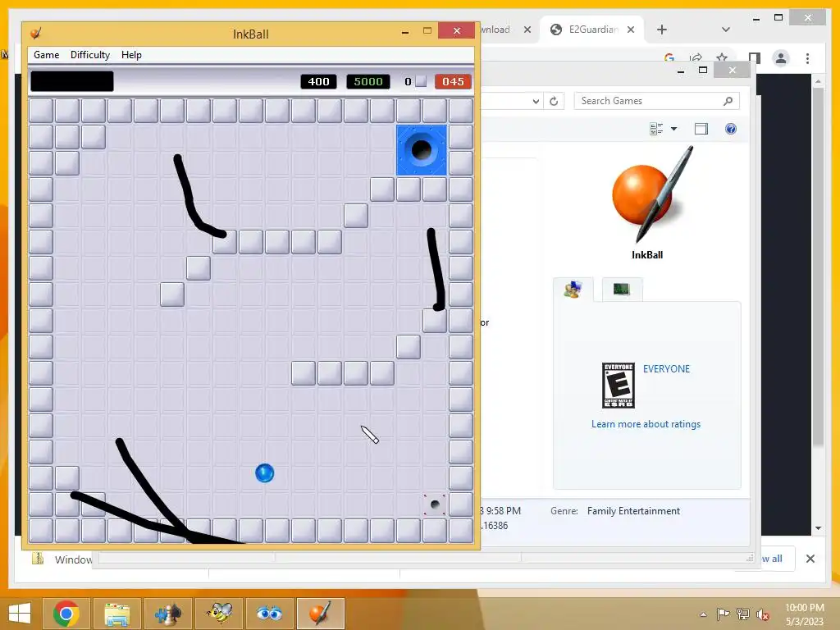This screenshot has height=630, width=840.
Task: Show hidden system tray icons
Action: click(703, 614)
